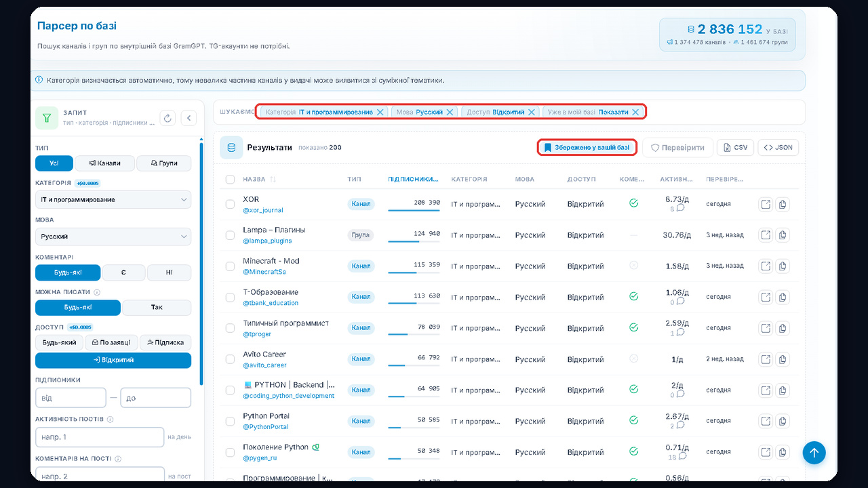Click the filter panel's vertical scrollbar
Viewport: 868px width, 488px height.
click(201, 264)
